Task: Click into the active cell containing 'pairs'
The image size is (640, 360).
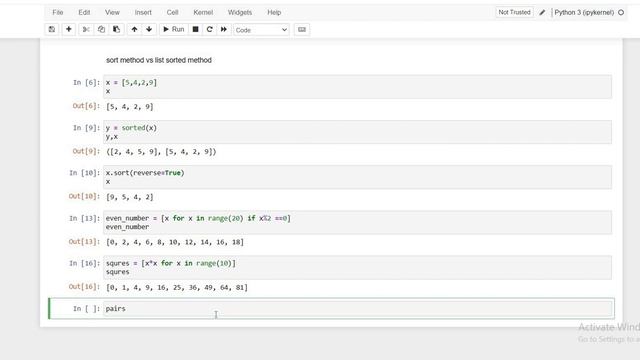Action: pos(358,309)
